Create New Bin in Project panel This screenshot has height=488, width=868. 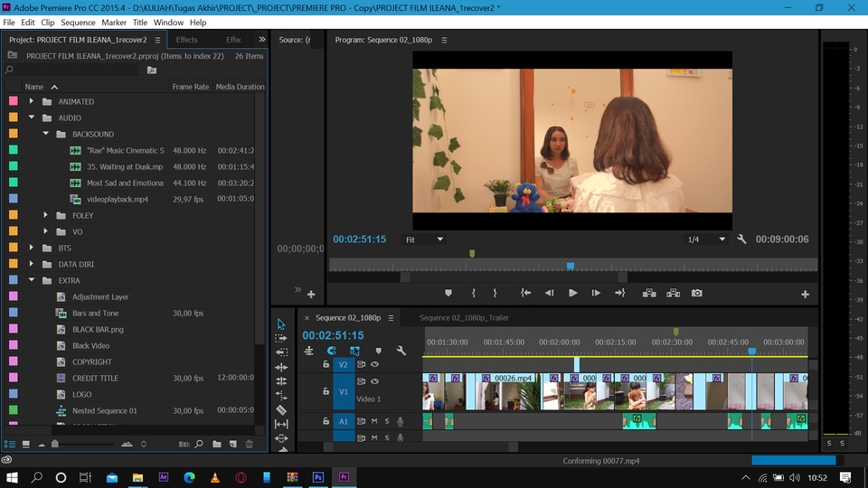[216, 444]
